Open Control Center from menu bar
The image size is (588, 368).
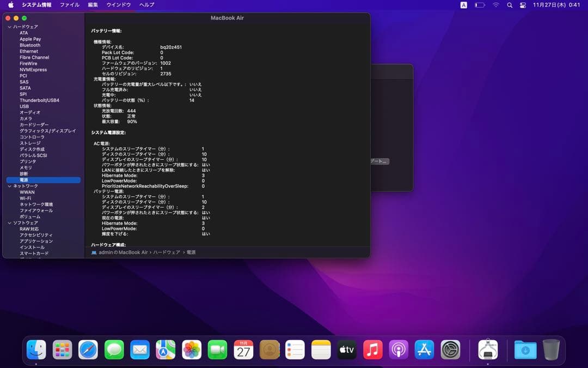523,5
